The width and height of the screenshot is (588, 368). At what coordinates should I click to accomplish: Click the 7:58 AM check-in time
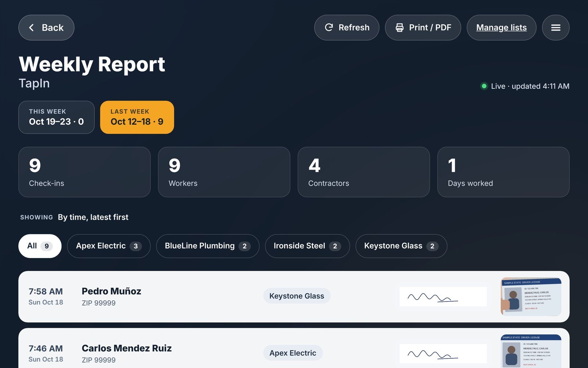click(x=46, y=291)
